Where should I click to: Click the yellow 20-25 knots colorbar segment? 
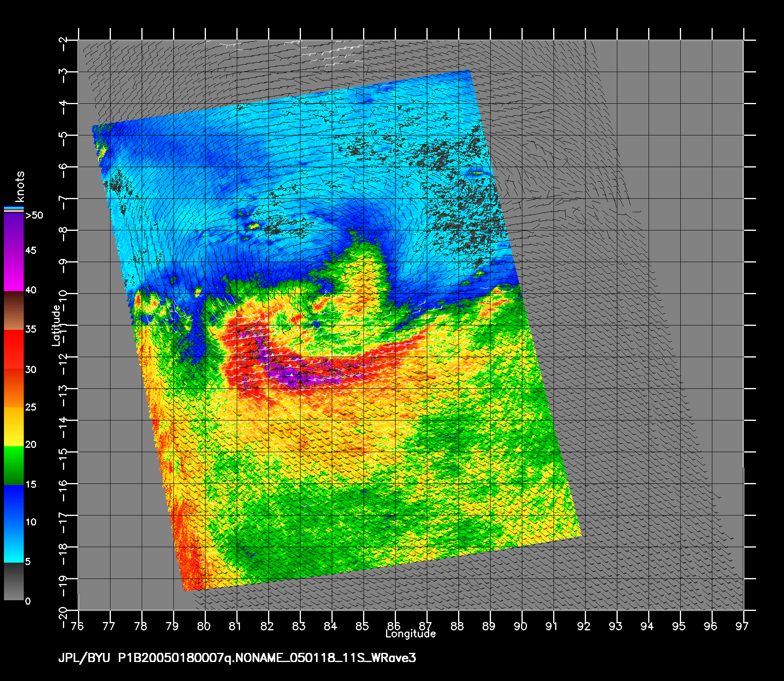(x=14, y=427)
